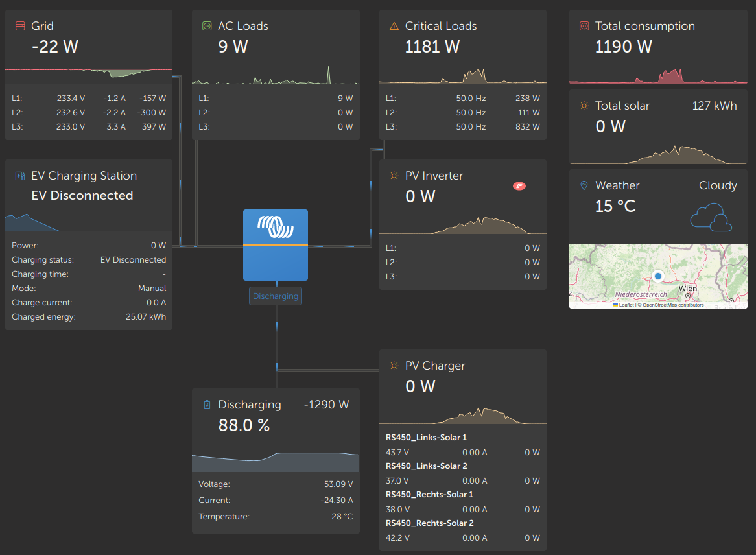Click the Discharging status button under inverter

pyautogui.click(x=276, y=296)
